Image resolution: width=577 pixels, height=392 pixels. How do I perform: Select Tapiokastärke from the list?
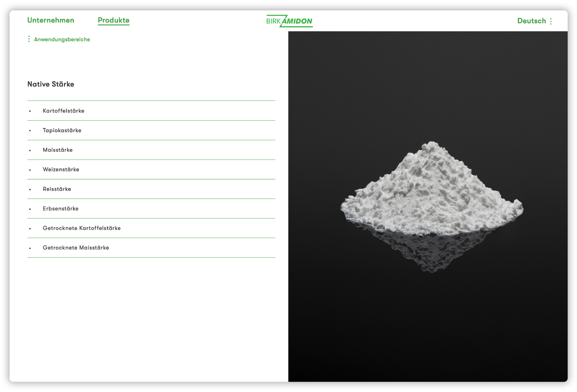pyautogui.click(x=62, y=130)
